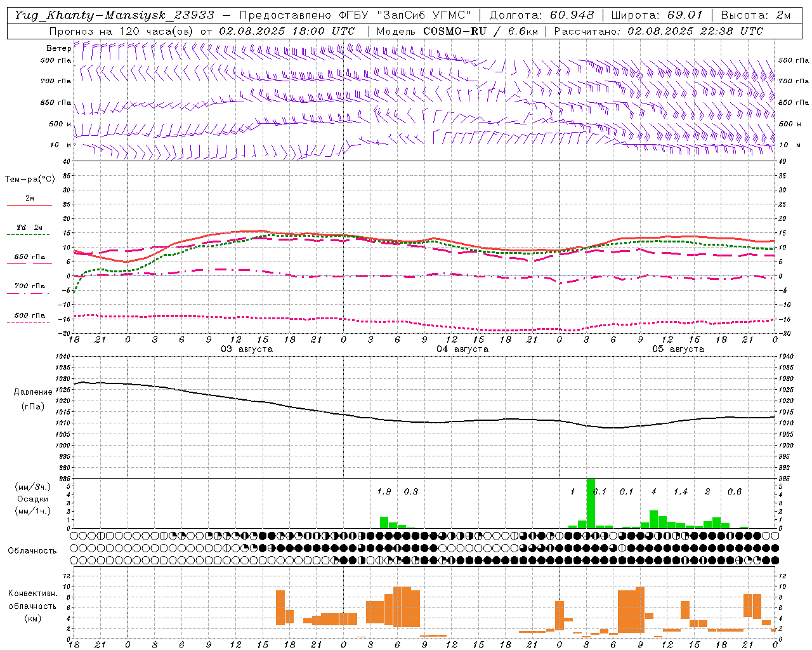812x650 pixels.
Task: Click the Конвективн. облачность (км) label
Action: click(32, 606)
